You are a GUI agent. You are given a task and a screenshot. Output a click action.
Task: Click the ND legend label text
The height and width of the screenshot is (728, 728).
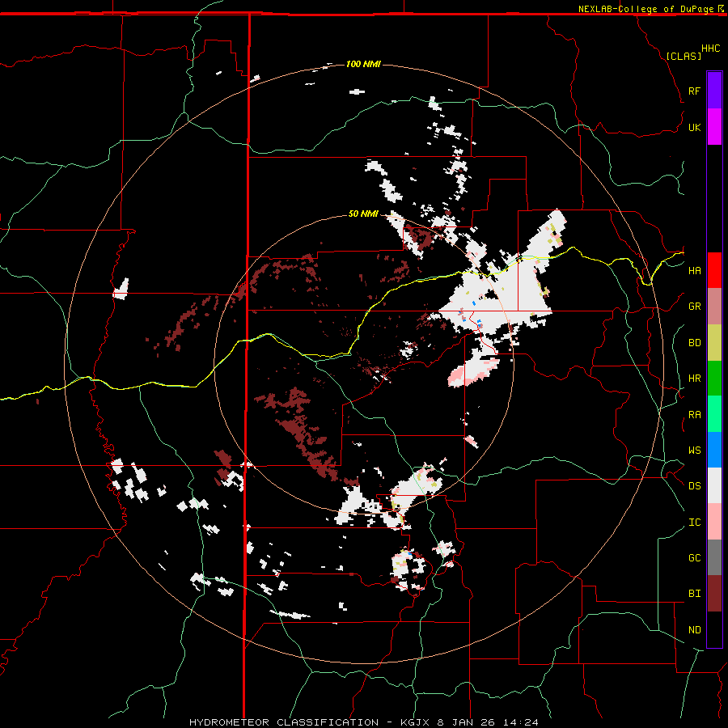(694, 630)
